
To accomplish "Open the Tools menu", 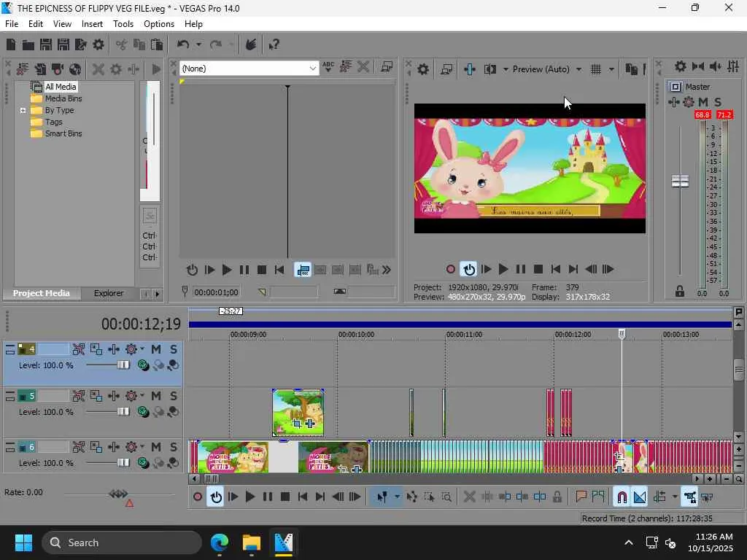I will (123, 24).
